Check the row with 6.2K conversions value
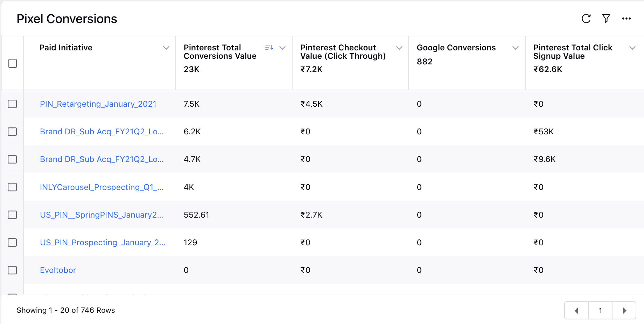644x324 pixels. click(x=13, y=132)
